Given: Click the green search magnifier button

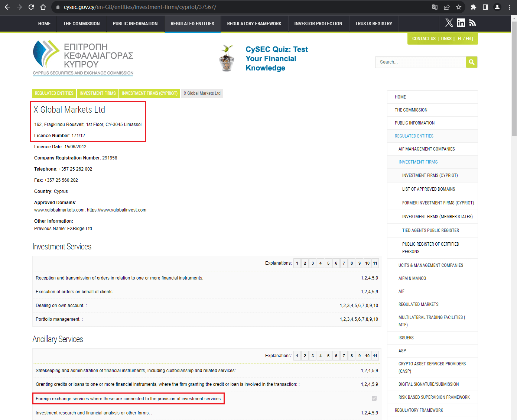Looking at the screenshot, I should click(x=472, y=62).
